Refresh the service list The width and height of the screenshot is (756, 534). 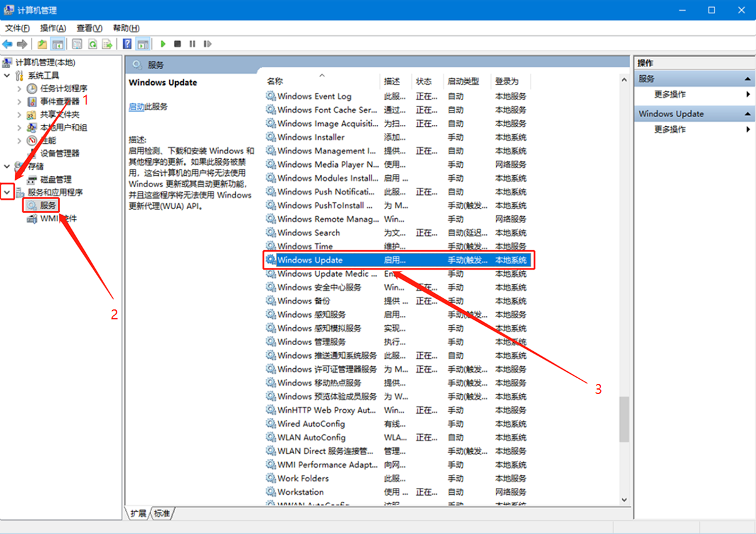[x=93, y=44]
